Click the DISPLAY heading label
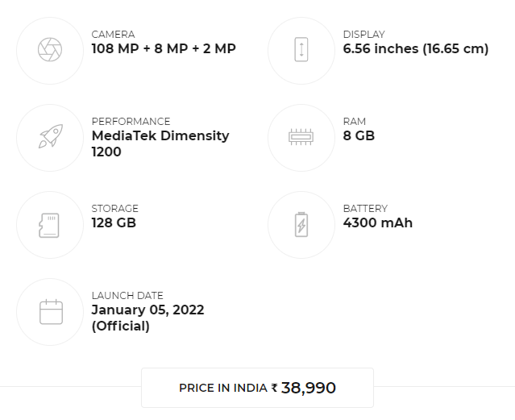The height and width of the screenshot is (420, 515). 364,35
